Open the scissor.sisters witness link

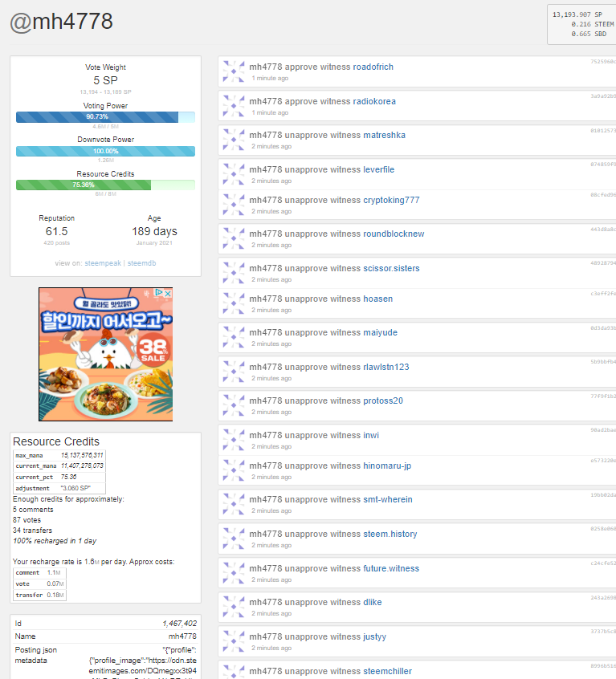pyautogui.click(x=391, y=269)
